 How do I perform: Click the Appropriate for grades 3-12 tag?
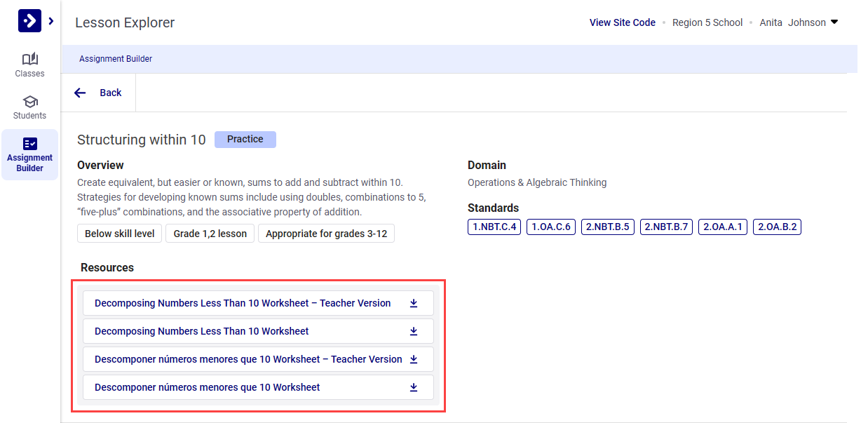(326, 233)
